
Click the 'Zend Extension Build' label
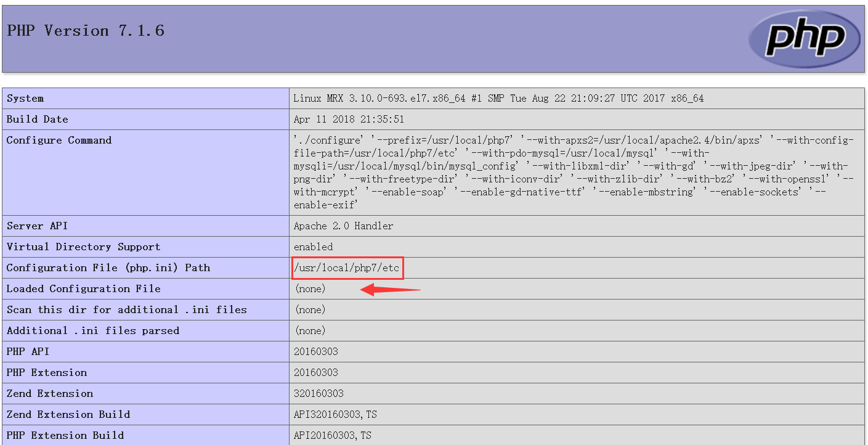point(68,415)
